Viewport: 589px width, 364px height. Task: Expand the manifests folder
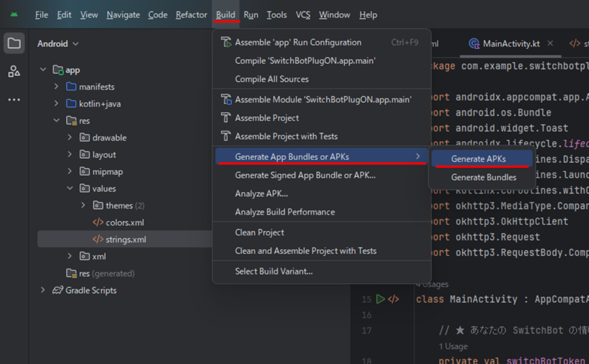click(x=56, y=87)
